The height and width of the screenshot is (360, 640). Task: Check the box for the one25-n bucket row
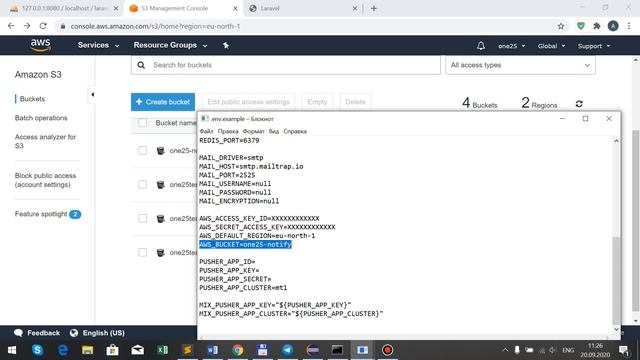(142, 151)
